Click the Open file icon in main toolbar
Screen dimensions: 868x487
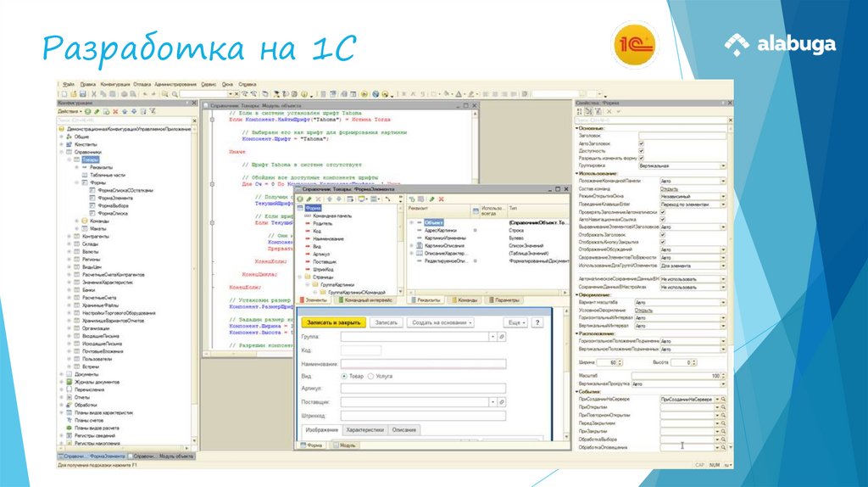(74, 94)
